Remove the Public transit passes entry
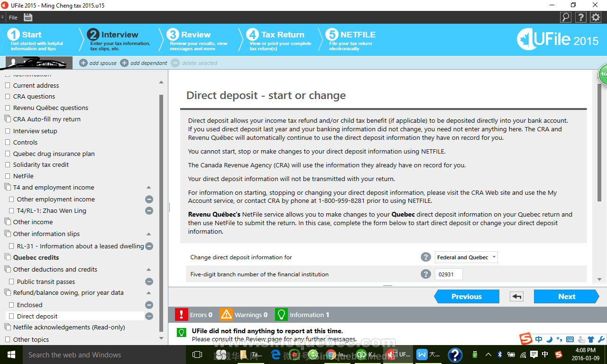This screenshot has width=607, height=364. click(149, 282)
